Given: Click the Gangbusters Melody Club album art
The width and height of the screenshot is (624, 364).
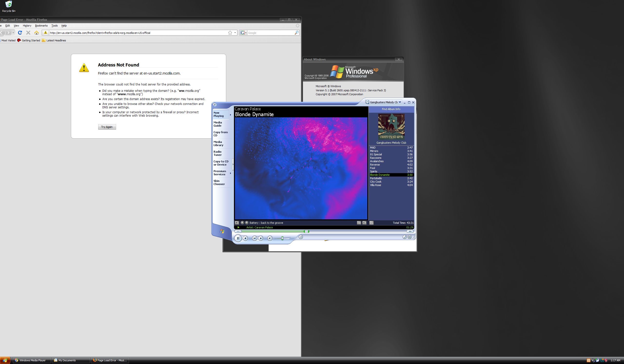Looking at the screenshot, I should (x=391, y=127).
